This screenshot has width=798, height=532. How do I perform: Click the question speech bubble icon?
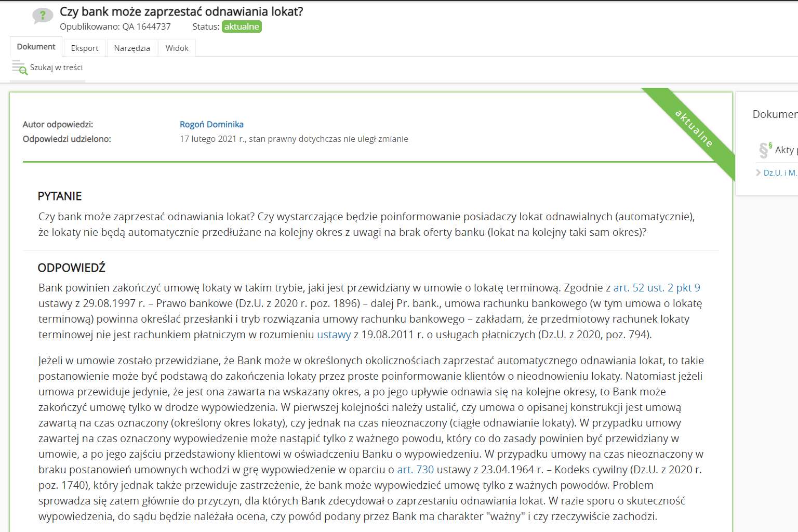(x=42, y=16)
